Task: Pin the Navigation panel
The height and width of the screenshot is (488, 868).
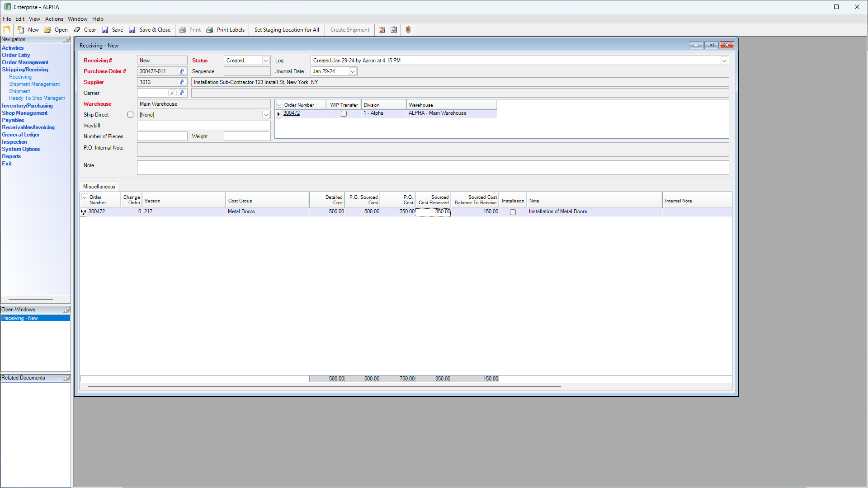Action: click(67, 40)
